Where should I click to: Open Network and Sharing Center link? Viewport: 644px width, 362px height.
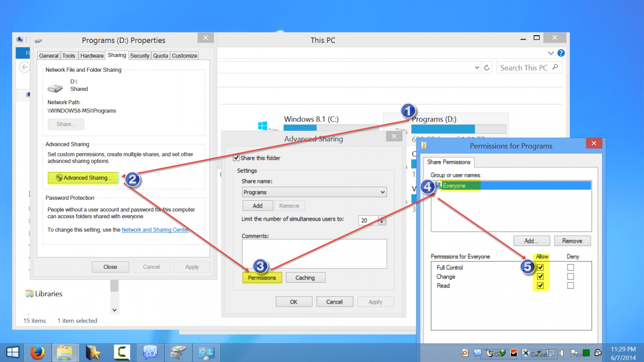155,229
